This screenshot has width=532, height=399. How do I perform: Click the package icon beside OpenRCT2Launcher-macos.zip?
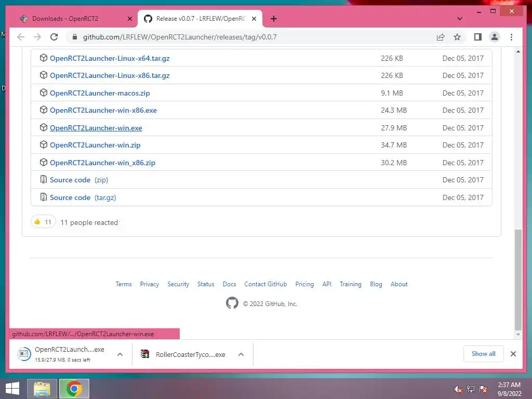(44, 92)
